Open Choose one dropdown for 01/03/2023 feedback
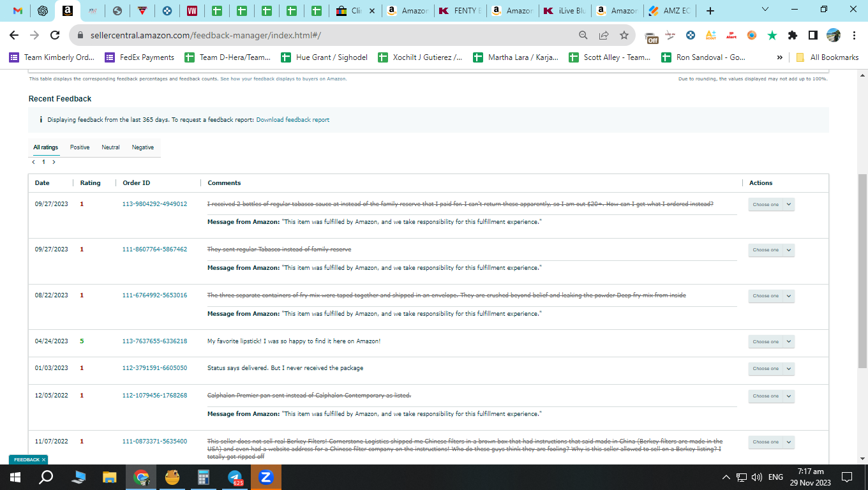The height and width of the screenshot is (490, 868). pos(771,369)
